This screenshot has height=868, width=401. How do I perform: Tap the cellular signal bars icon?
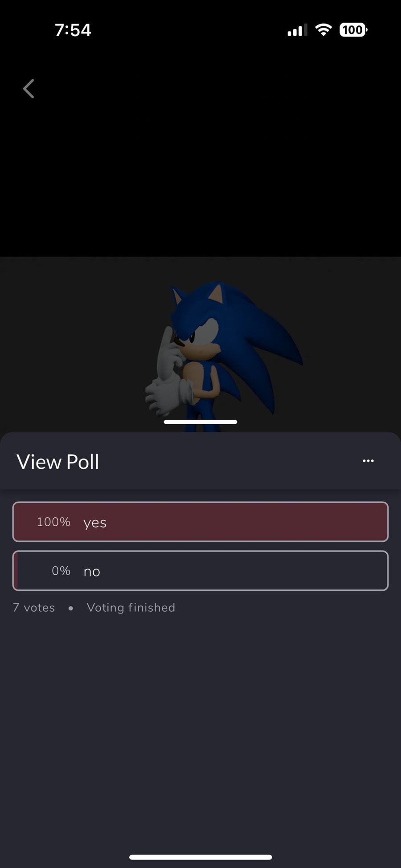[297, 30]
